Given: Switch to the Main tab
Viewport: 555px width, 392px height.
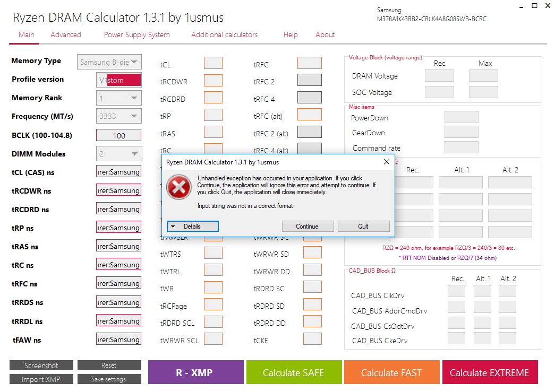Looking at the screenshot, I should (27, 34).
